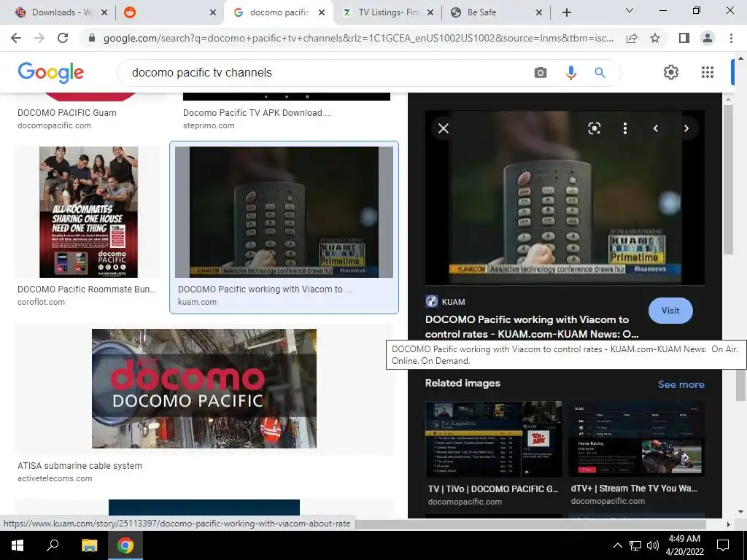
Task: Click Chrome icon in taskbar
Action: tap(125, 545)
